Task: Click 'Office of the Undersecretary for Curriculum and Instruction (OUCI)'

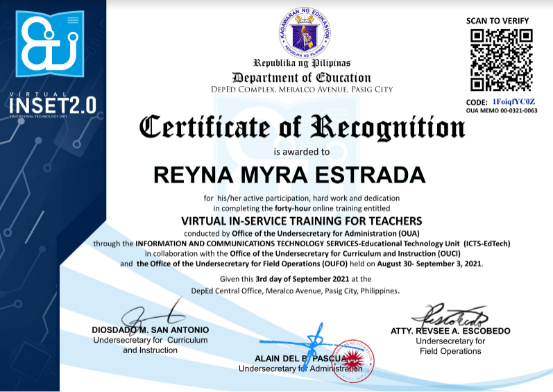Action: click(345, 253)
